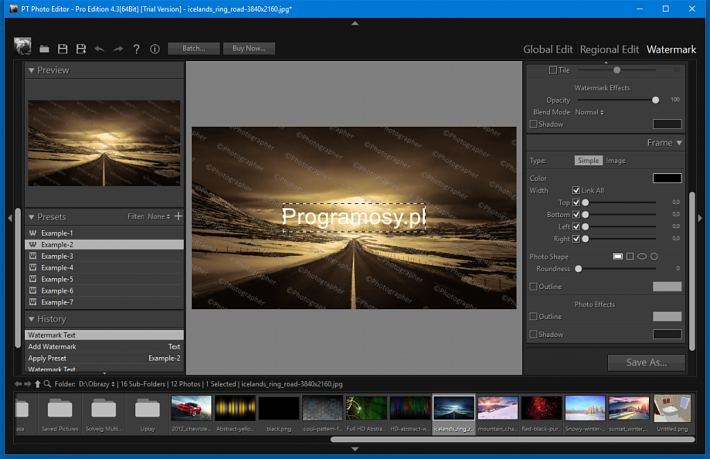Image resolution: width=710 pixels, height=459 pixels.
Task: Toggle the Right width checkbox
Action: click(x=576, y=239)
